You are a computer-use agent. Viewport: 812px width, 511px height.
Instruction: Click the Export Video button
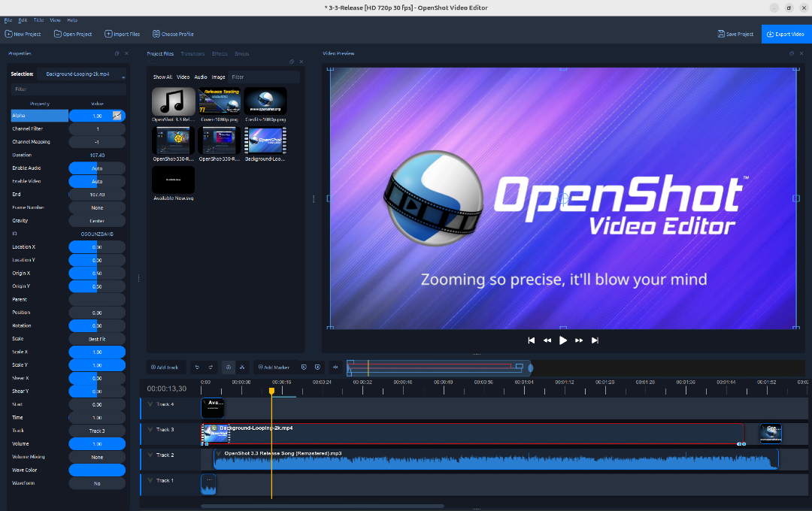coord(785,34)
